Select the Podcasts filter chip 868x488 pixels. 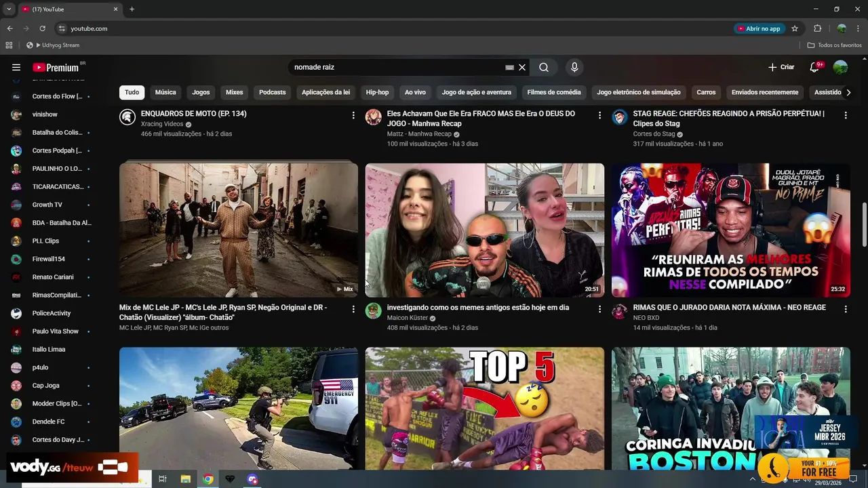[x=273, y=92]
